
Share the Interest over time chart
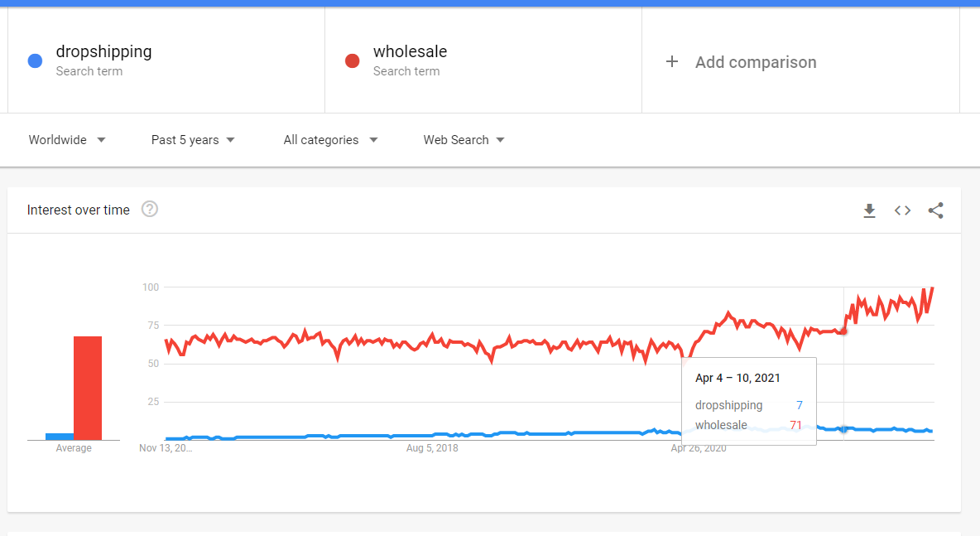coord(935,210)
